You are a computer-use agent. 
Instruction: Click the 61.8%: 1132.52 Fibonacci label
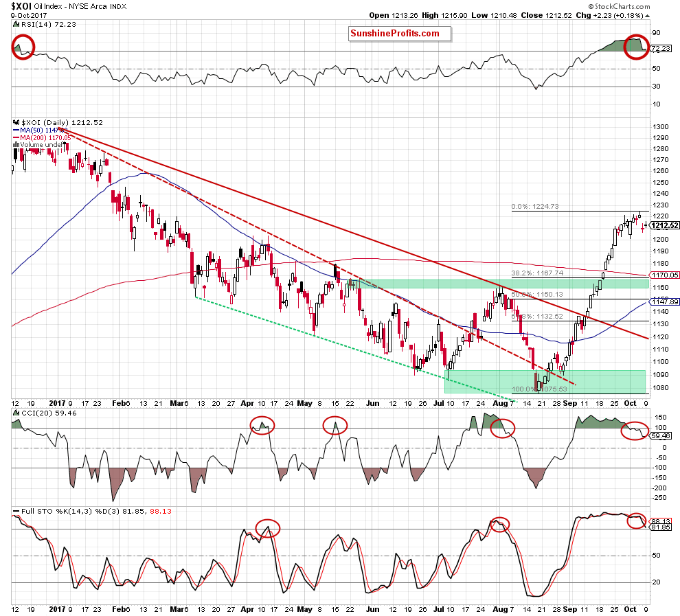pyautogui.click(x=537, y=316)
